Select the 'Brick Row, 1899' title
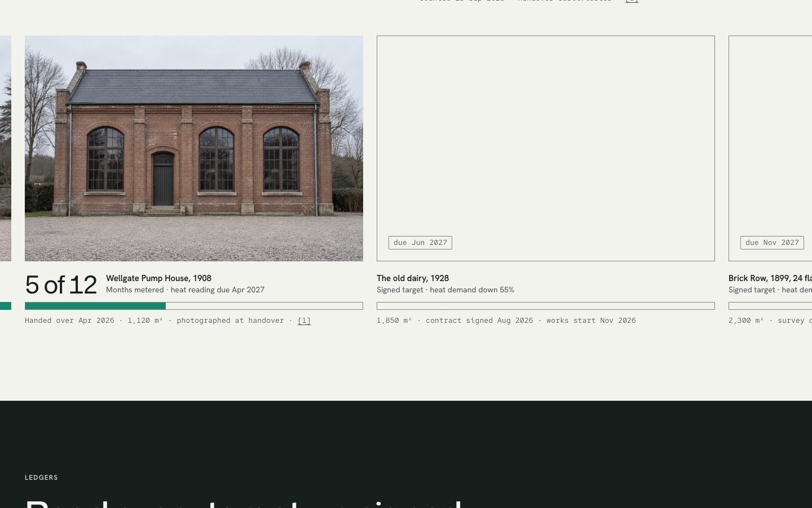The width and height of the screenshot is (812, 508). click(x=770, y=278)
